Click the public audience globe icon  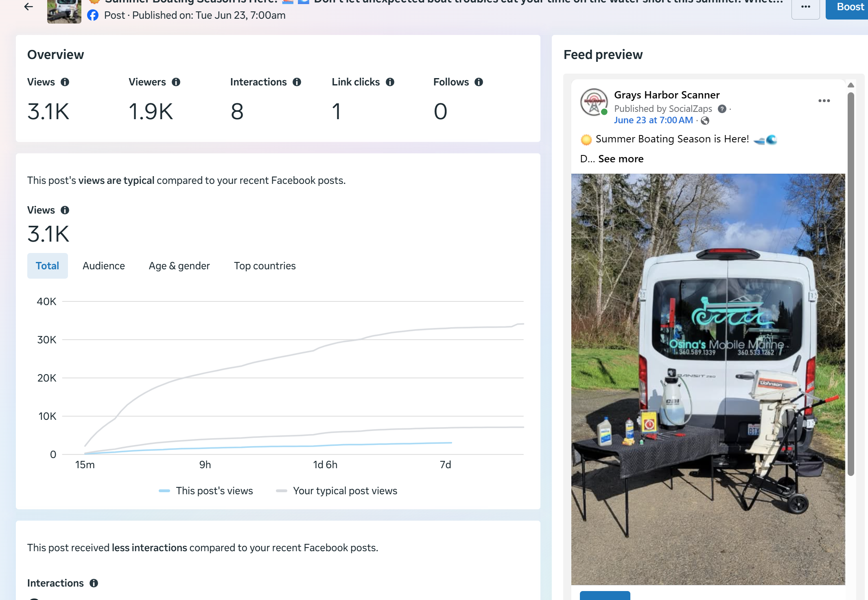[x=705, y=120]
